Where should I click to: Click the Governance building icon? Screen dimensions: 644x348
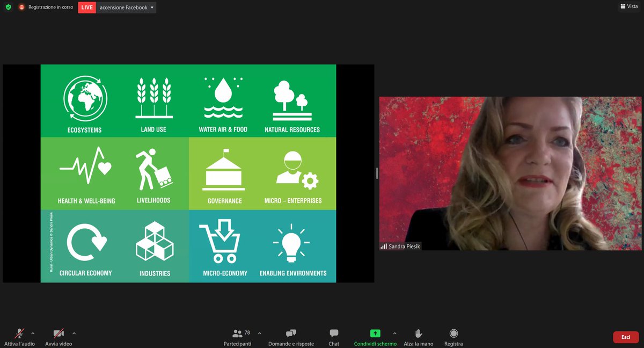pos(224,170)
